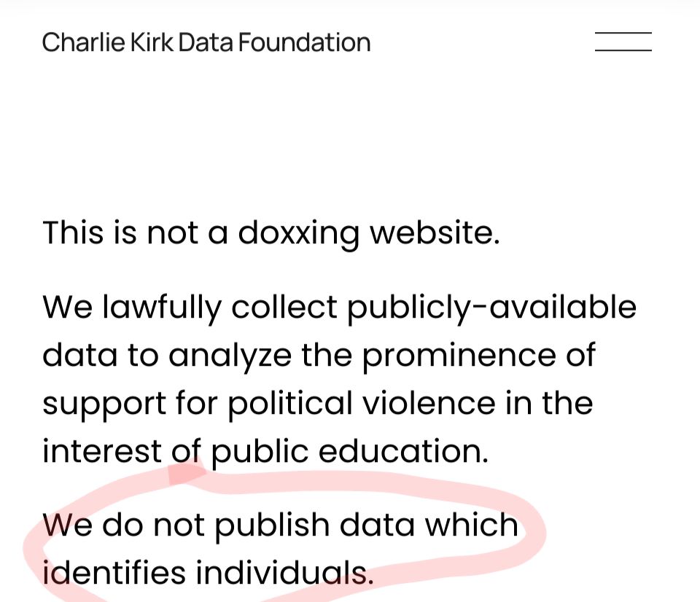The width and height of the screenshot is (700, 602).
Task: Select the word Foundation in header
Action: [304, 42]
